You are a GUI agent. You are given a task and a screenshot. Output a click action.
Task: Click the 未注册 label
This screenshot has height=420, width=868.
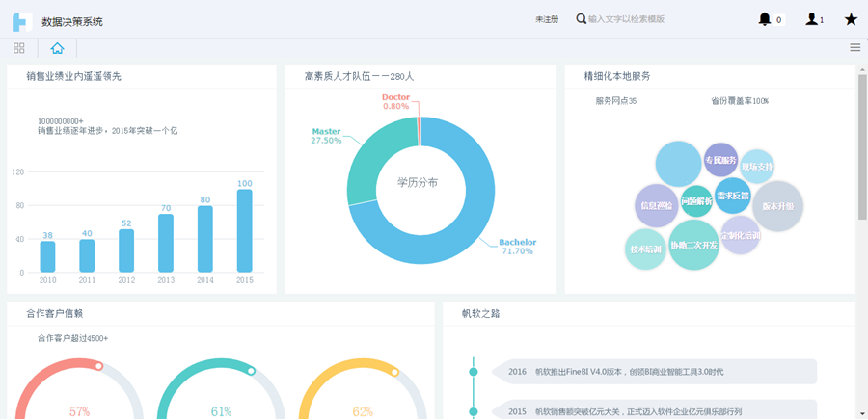547,19
